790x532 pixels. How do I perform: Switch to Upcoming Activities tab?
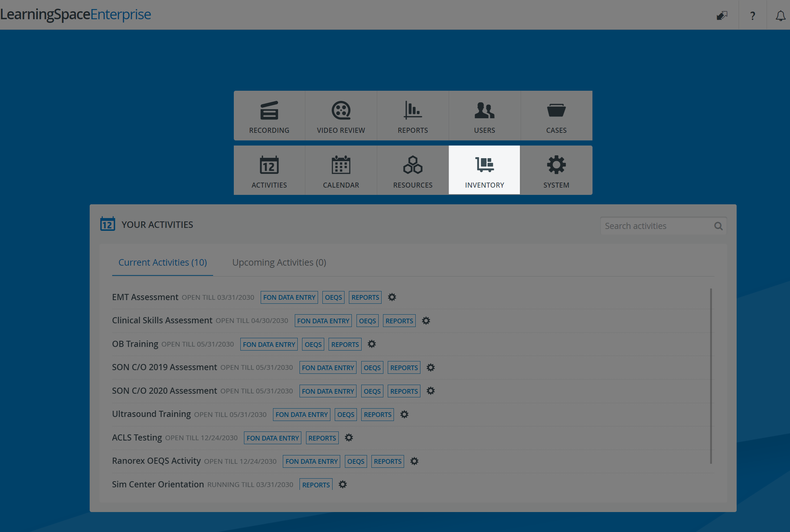tap(279, 262)
